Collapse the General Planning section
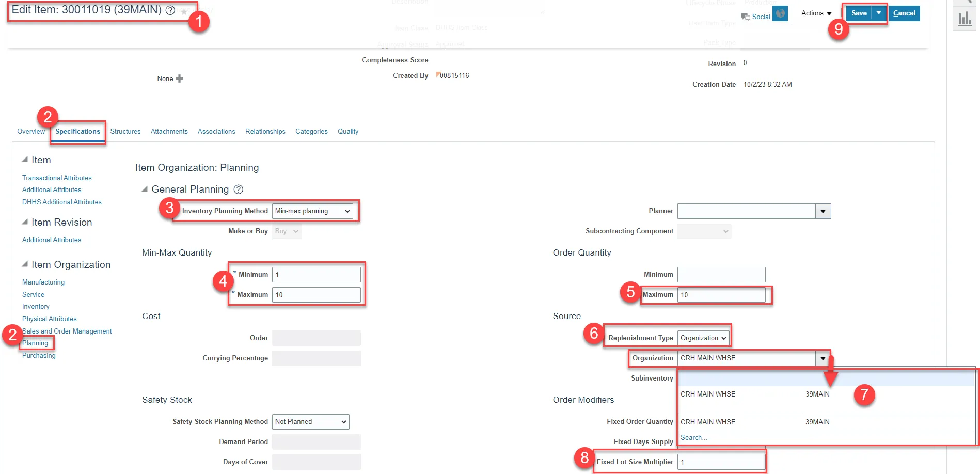The width and height of the screenshot is (980, 474). 145,189
